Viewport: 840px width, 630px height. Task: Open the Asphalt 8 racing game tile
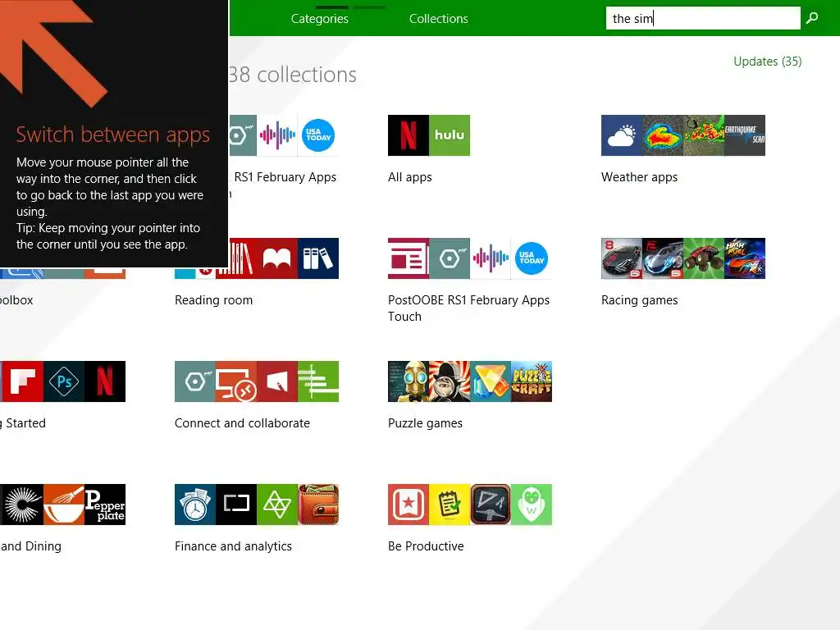point(622,258)
